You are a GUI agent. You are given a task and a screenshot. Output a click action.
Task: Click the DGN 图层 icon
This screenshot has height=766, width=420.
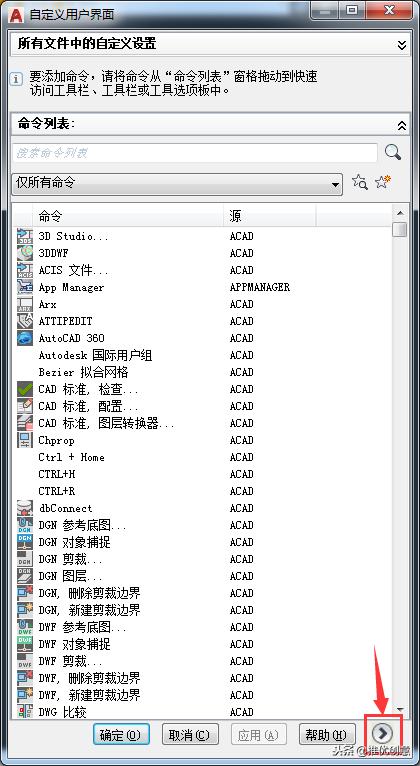(24, 576)
